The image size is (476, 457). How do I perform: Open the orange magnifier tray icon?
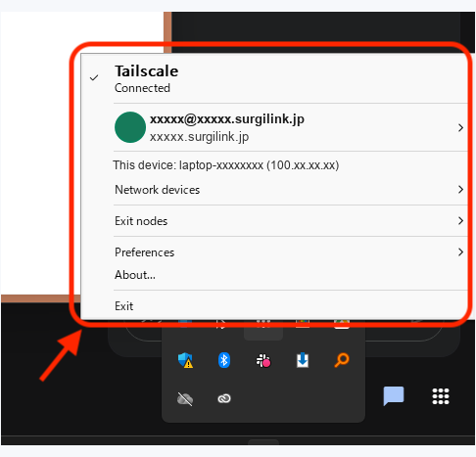[342, 360]
